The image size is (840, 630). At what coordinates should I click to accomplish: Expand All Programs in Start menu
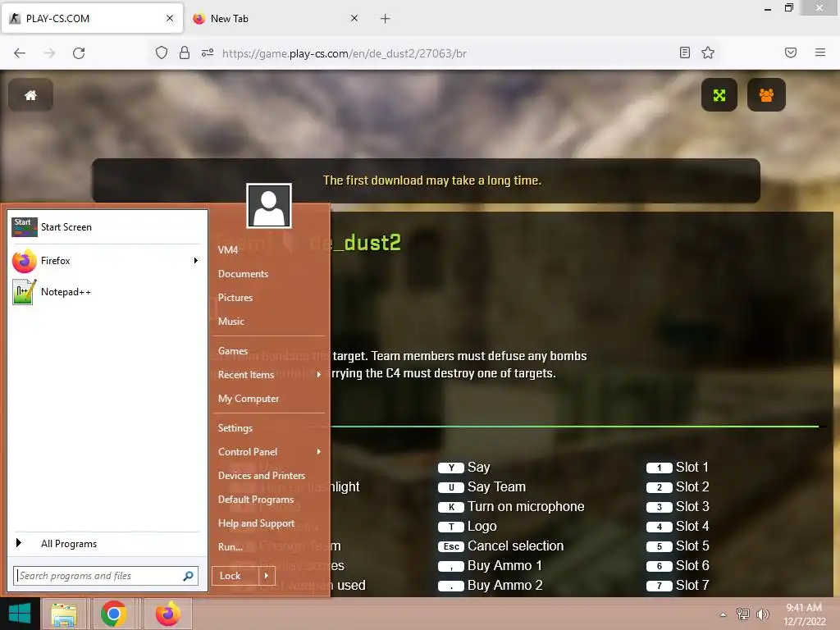point(107,544)
